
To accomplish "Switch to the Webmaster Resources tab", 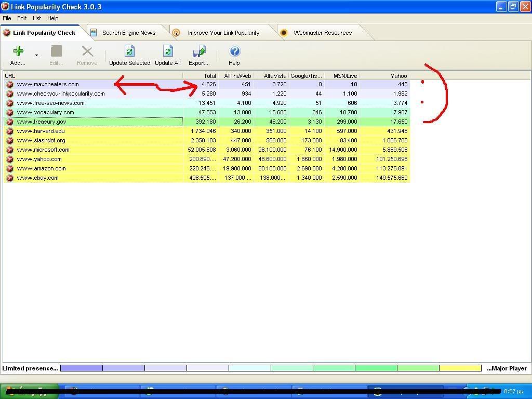I will point(323,33).
